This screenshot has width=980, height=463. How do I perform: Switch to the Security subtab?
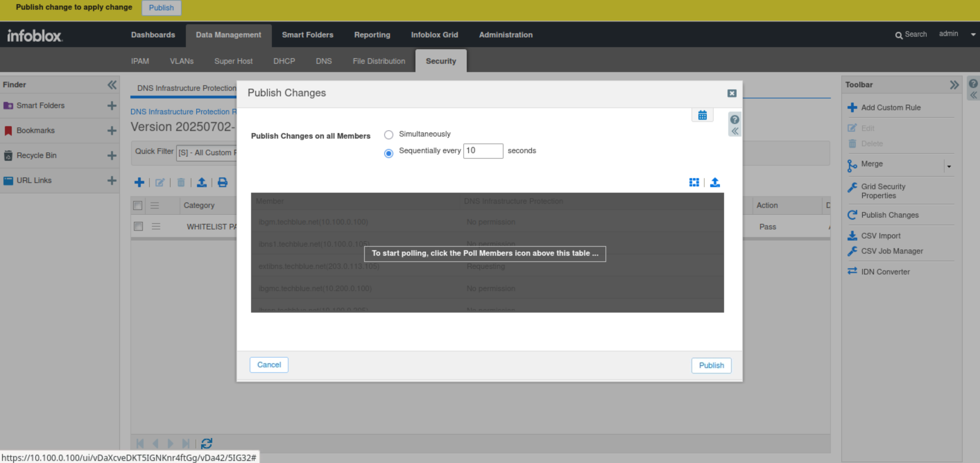coord(440,61)
